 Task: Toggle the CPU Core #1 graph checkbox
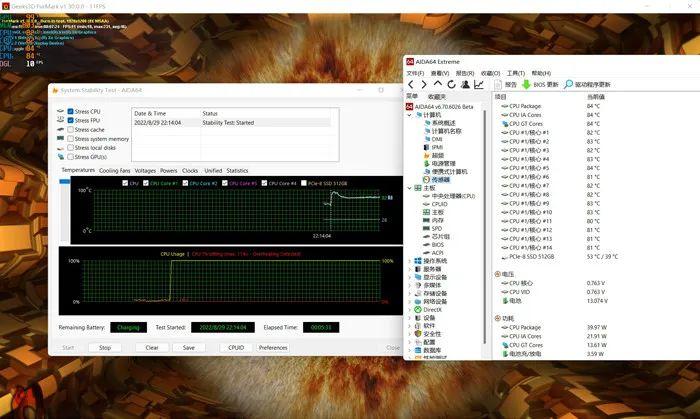pyautogui.click(x=146, y=183)
